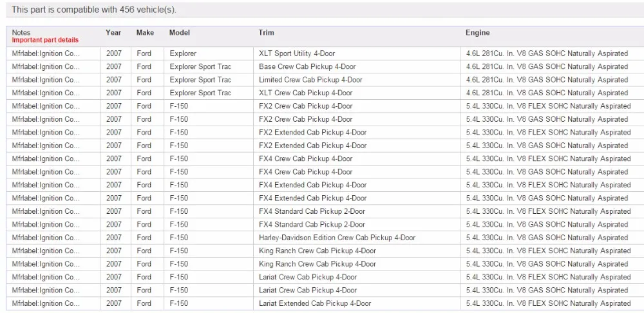Click the red 'Important part details' text
Screen dimensions: 644x313
coord(45,41)
